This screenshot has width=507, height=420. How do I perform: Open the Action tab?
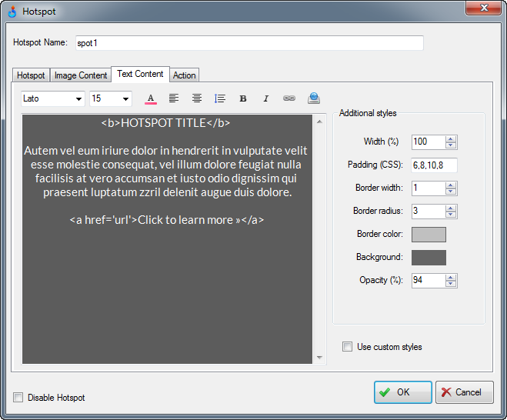(185, 75)
